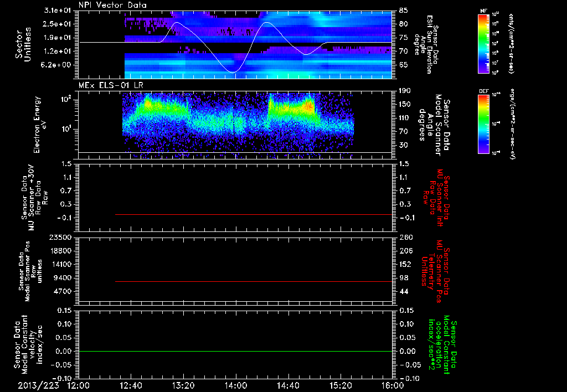Click the "1.2e+01" sector tick label
This screenshot has width=567, height=392.
click(x=58, y=51)
